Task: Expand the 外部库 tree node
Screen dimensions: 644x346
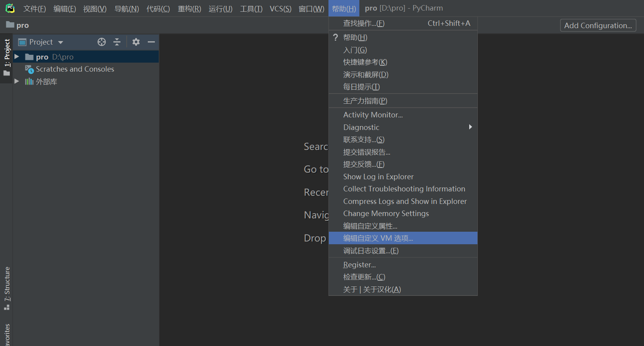Action: click(x=17, y=81)
